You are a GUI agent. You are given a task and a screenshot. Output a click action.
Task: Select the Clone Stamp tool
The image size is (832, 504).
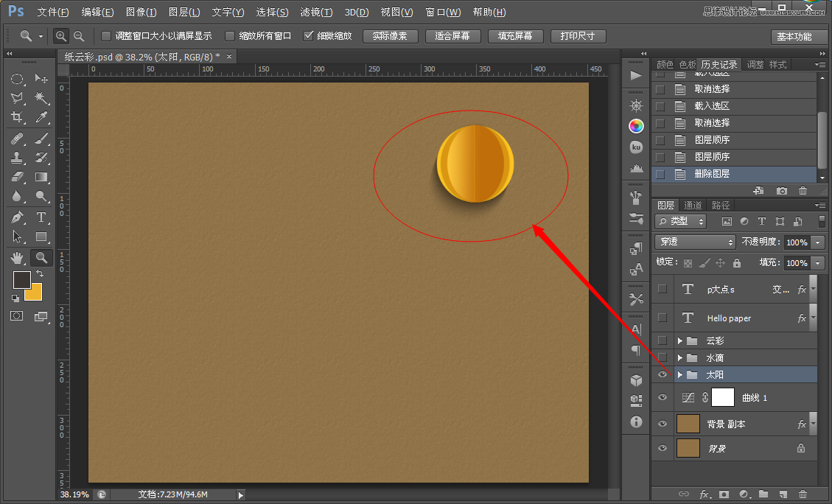tap(17, 158)
